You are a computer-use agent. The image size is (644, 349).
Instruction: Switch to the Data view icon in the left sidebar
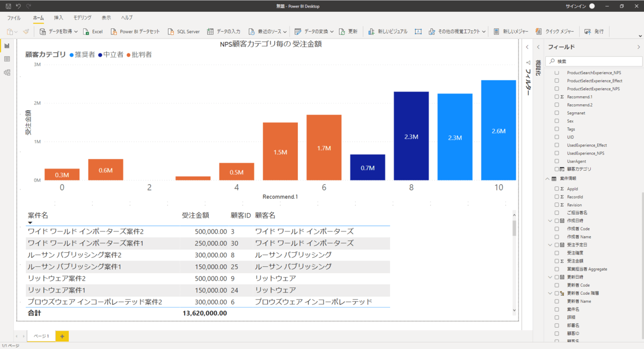point(7,59)
